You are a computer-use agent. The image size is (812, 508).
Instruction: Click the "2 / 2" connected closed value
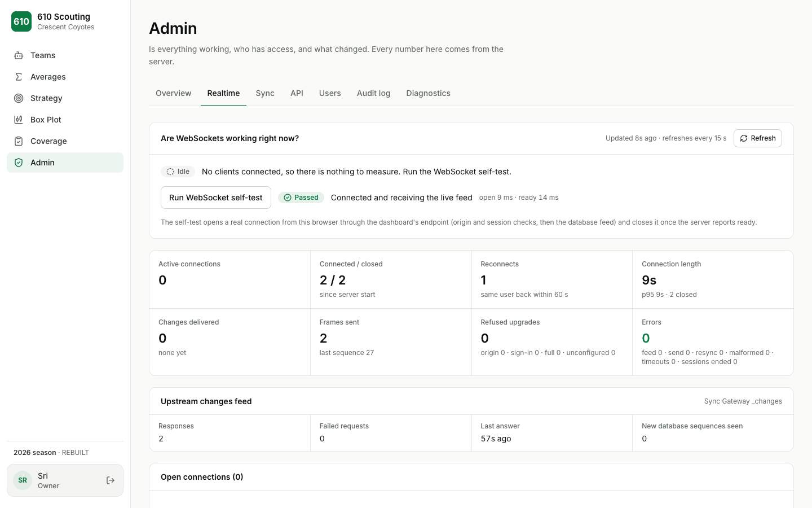333,280
